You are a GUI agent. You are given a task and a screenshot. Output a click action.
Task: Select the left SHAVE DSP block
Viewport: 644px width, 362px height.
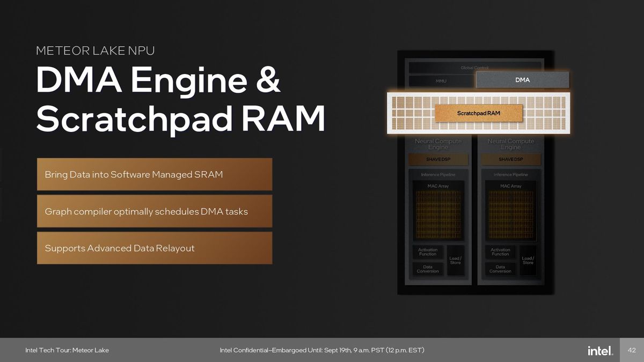[x=438, y=159]
